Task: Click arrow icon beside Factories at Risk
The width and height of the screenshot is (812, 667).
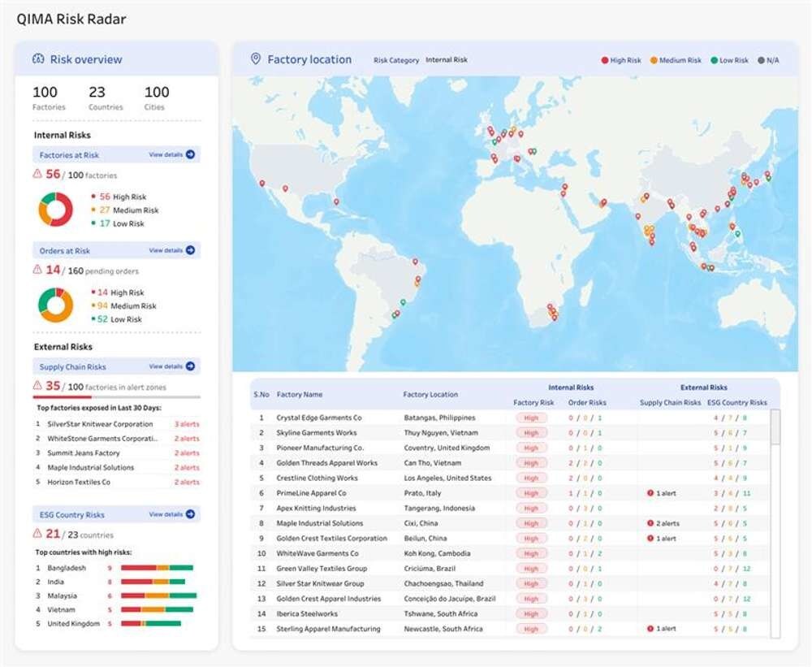Action: click(190, 154)
